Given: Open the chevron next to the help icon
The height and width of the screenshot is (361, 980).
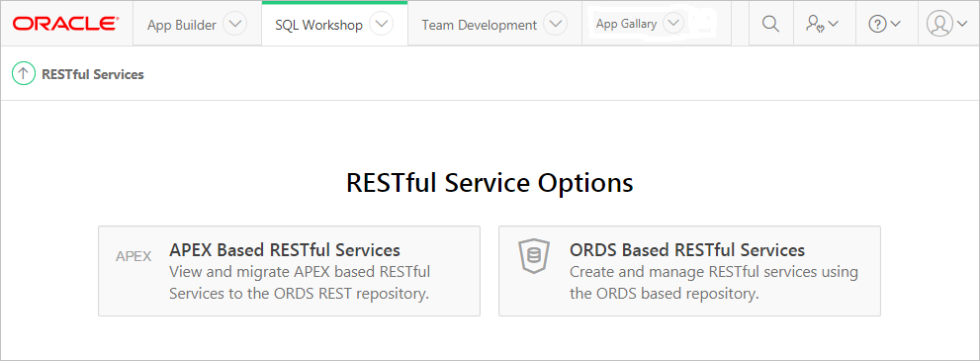Looking at the screenshot, I should [x=895, y=25].
